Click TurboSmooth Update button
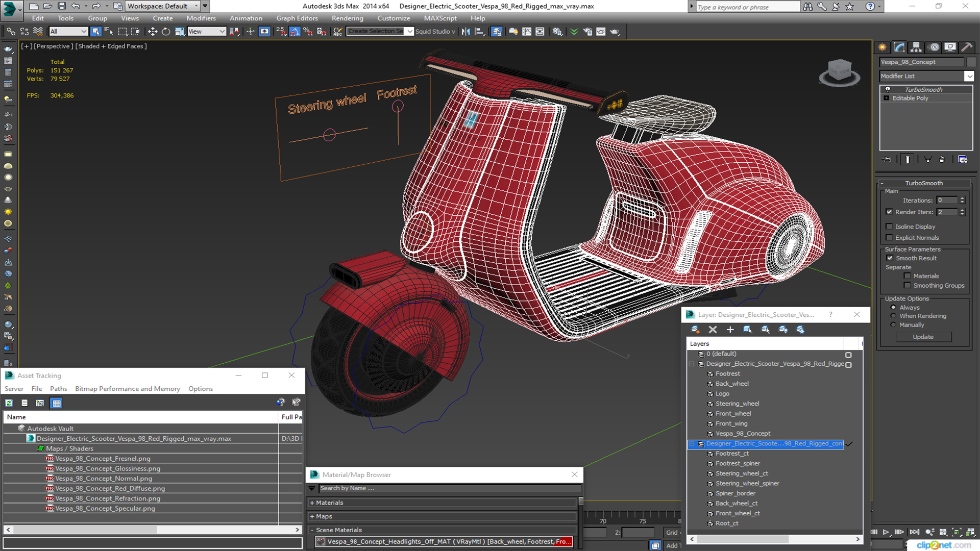The width and height of the screenshot is (980, 551). click(x=923, y=337)
